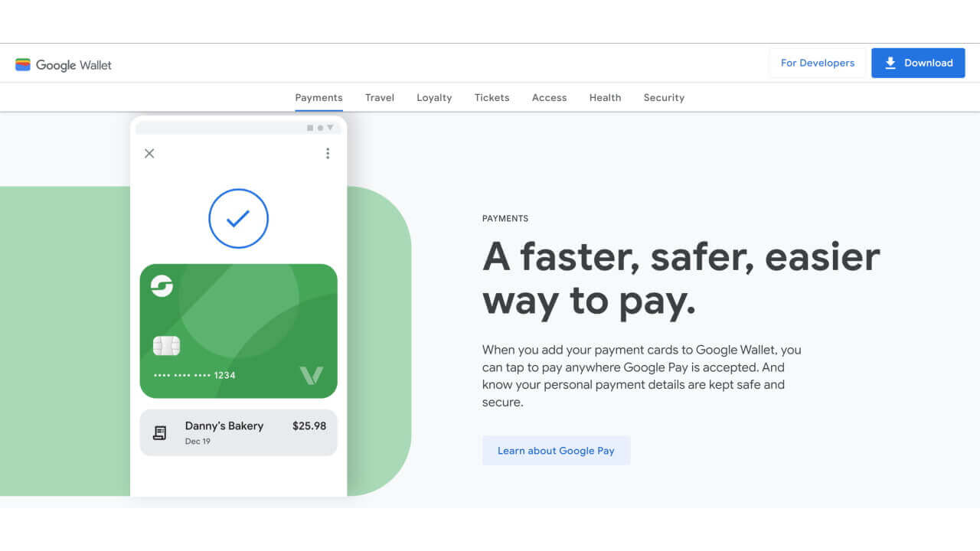
Task: Click the Danny's Bakery transaction entry
Action: (x=238, y=432)
